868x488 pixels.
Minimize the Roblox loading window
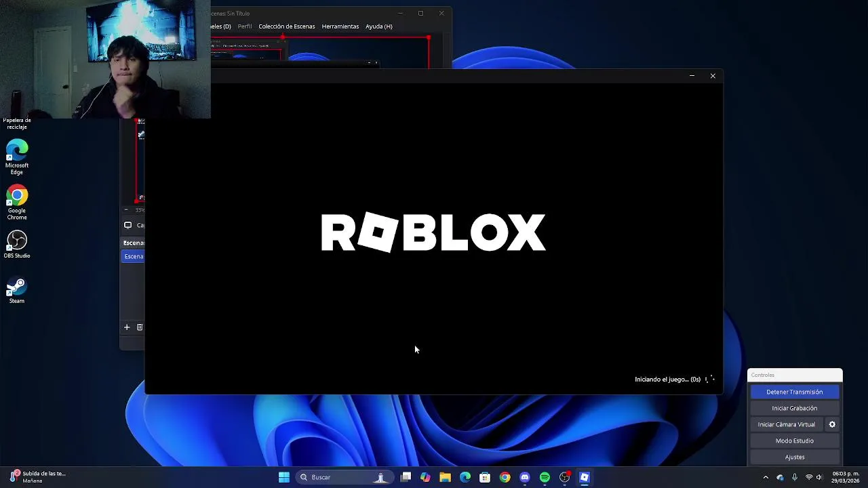tap(692, 76)
